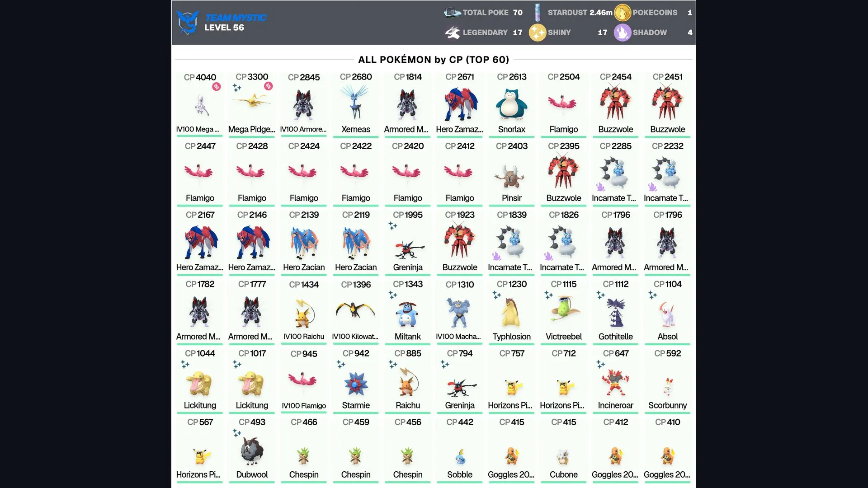Click the shiny sparkle on the Mega Pidgeot card

(237, 88)
